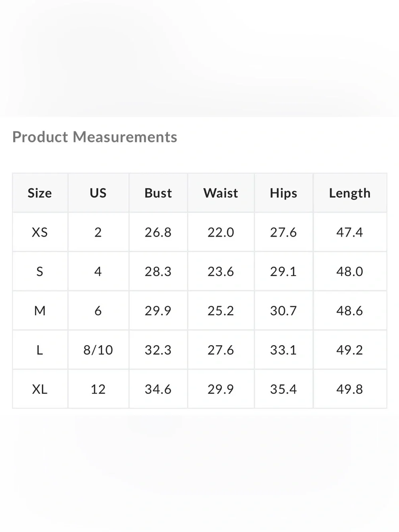Viewport: 399px width, 532px height.
Task: Click the Product Measurements heading
Action: point(95,137)
